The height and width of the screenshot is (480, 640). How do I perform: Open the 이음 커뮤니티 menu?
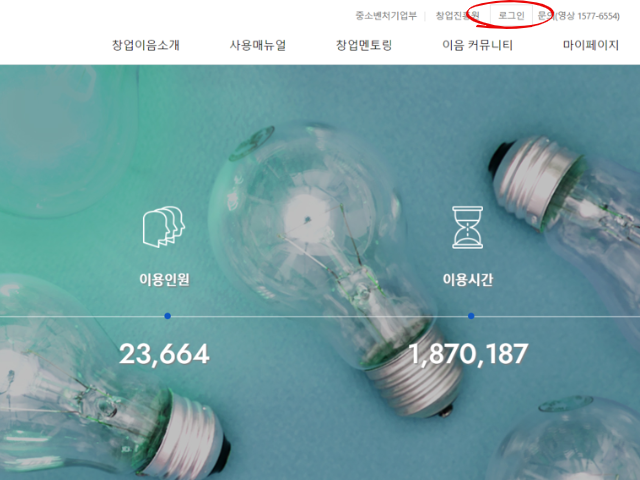[x=477, y=45]
